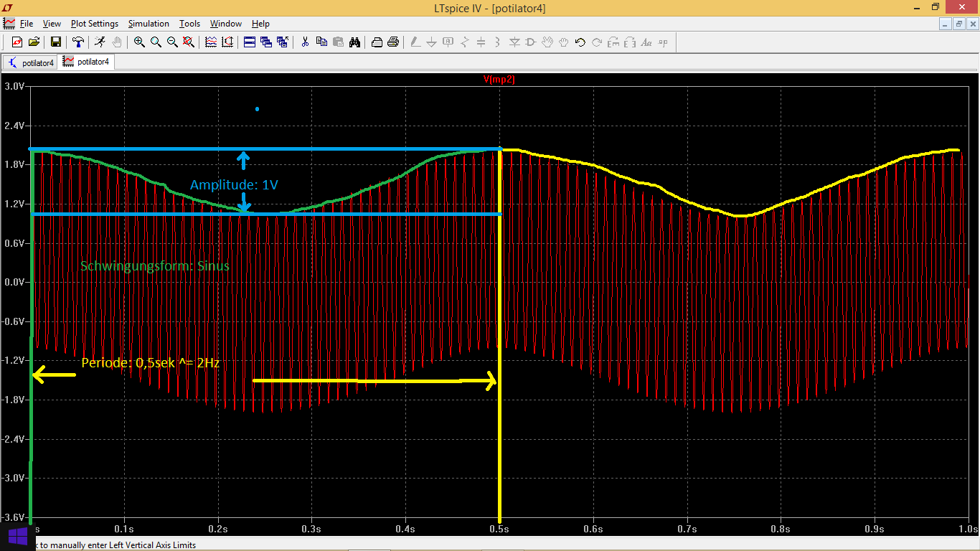The height and width of the screenshot is (551, 980).
Task: Click the V(mp2) trace label
Action: (499, 80)
